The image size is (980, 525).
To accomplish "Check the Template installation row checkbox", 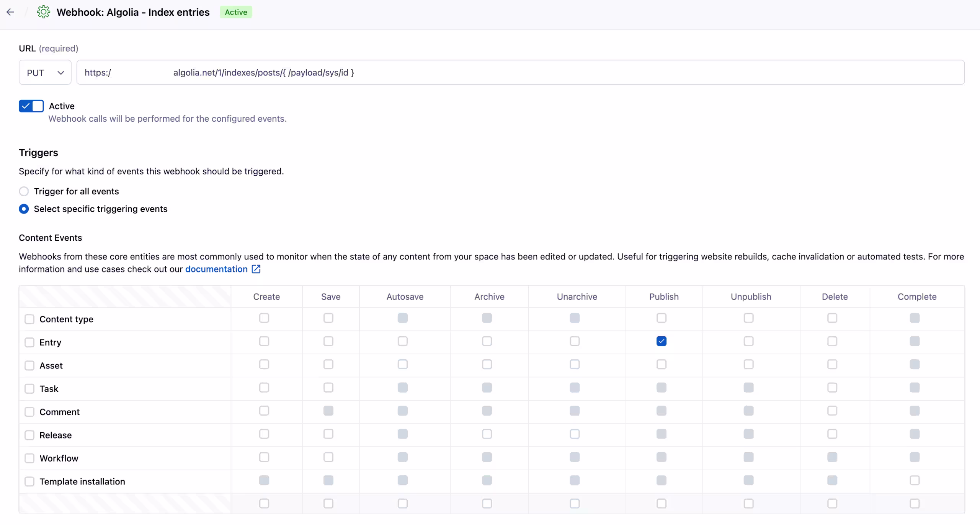I will coord(29,481).
